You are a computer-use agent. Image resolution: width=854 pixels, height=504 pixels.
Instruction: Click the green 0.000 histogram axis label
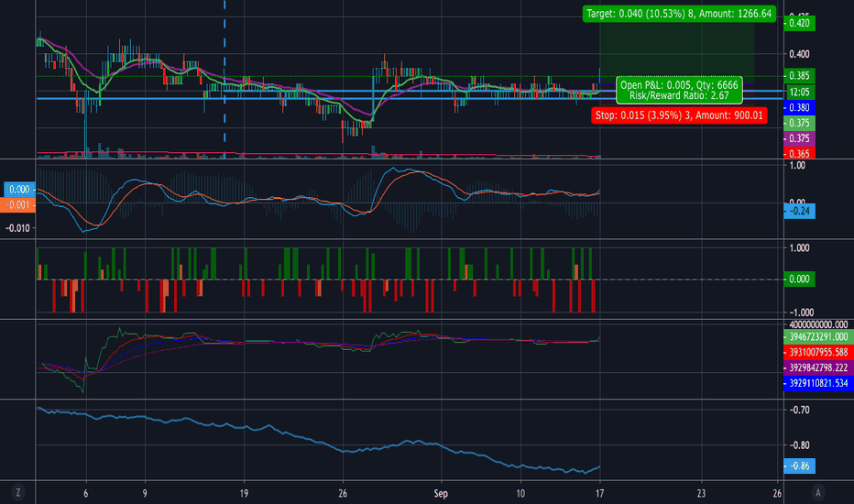coord(799,279)
